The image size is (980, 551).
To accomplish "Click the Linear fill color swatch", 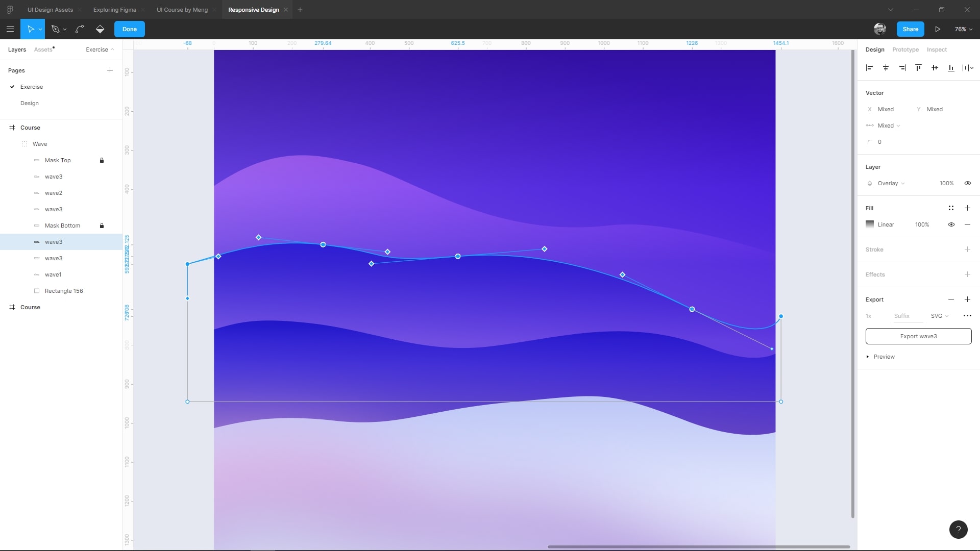I will point(870,224).
